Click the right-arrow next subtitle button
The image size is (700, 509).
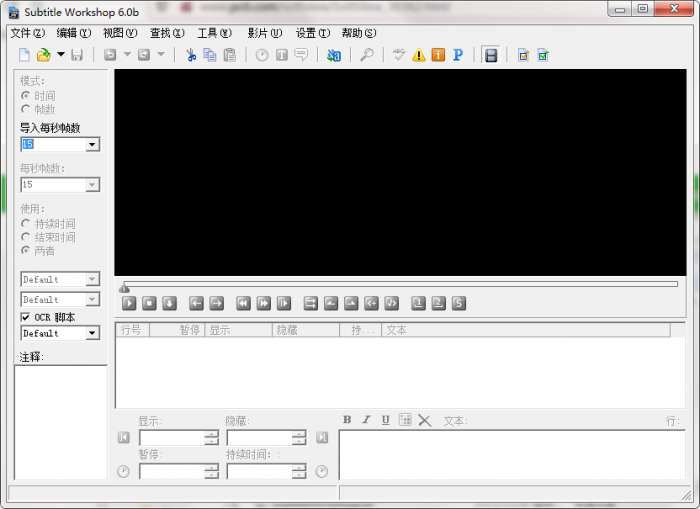pos(217,304)
